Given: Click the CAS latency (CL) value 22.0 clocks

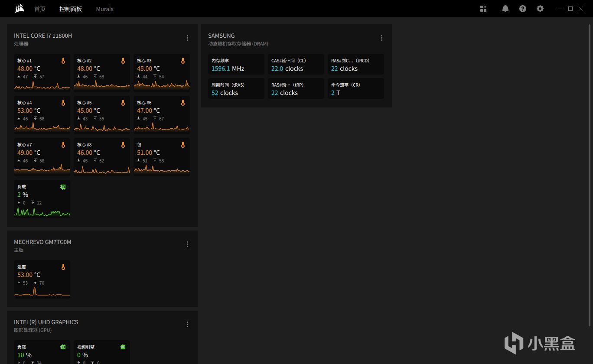Looking at the screenshot, I should (287, 68).
